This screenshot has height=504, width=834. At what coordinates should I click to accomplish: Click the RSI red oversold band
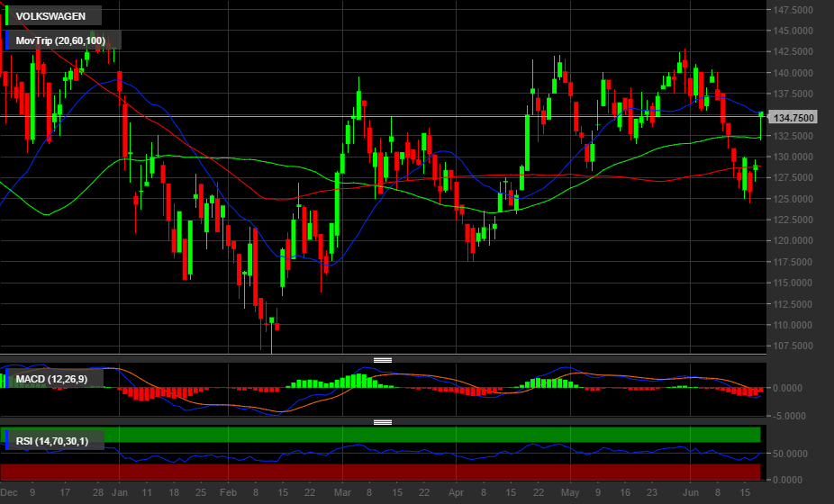pyautogui.click(x=380, y=472)
